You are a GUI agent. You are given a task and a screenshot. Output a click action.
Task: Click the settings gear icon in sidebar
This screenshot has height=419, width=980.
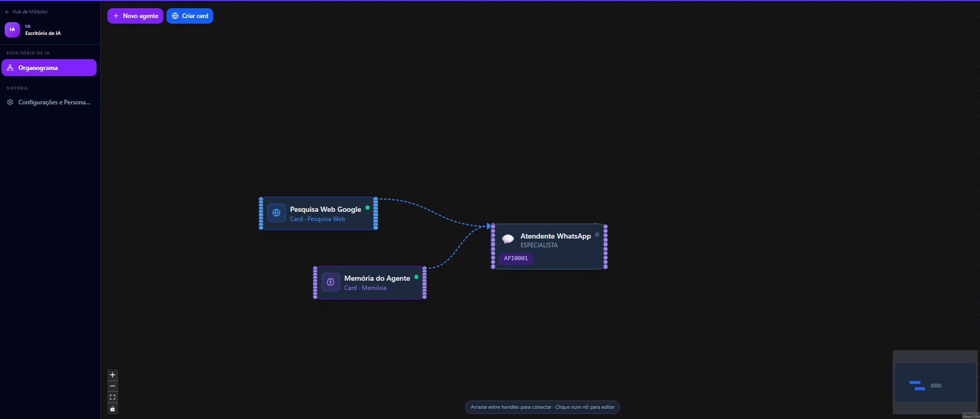pos(10,102)
